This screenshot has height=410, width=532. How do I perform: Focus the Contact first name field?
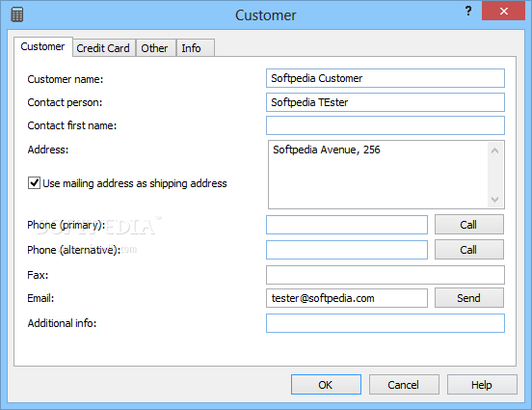tap(386, 125)
